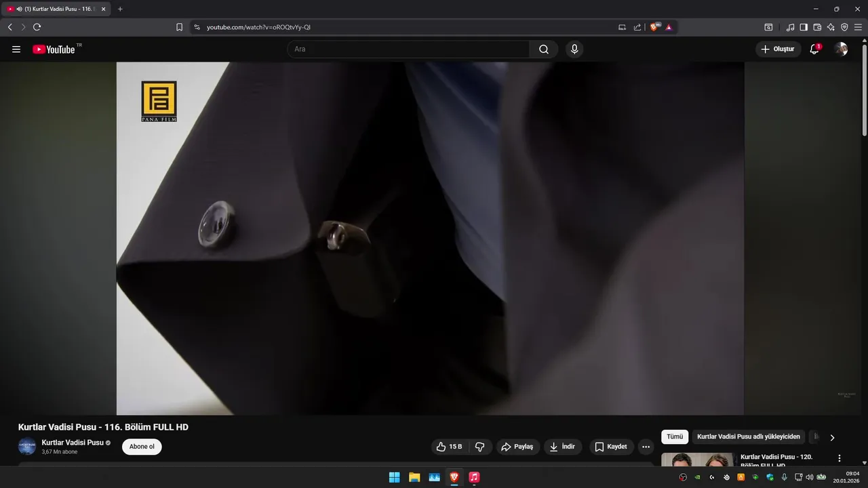Open the Windows Start menu
Viewport: 868px width, 488px height.
pos(394,477)
